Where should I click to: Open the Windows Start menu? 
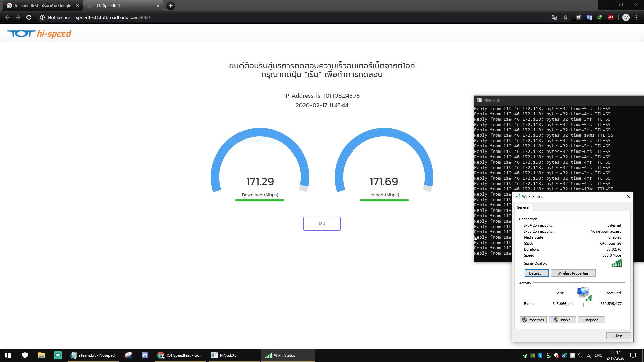(8, 355)
